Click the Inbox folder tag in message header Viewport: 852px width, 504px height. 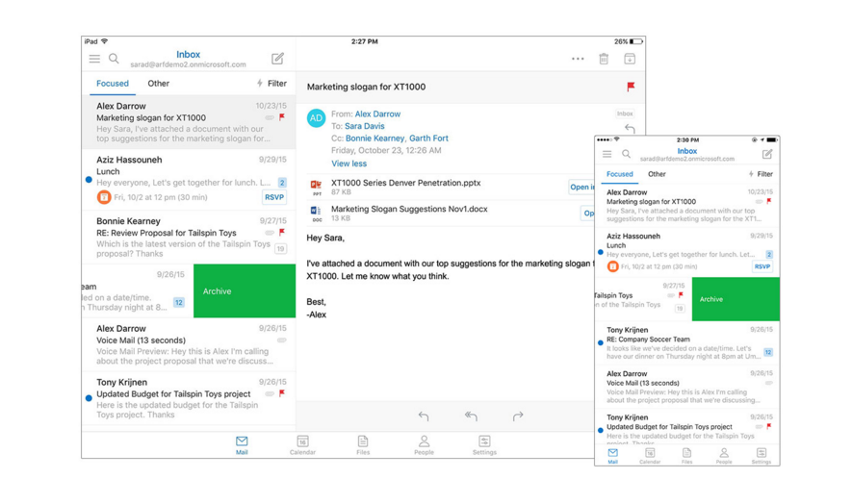pos(625,113)
